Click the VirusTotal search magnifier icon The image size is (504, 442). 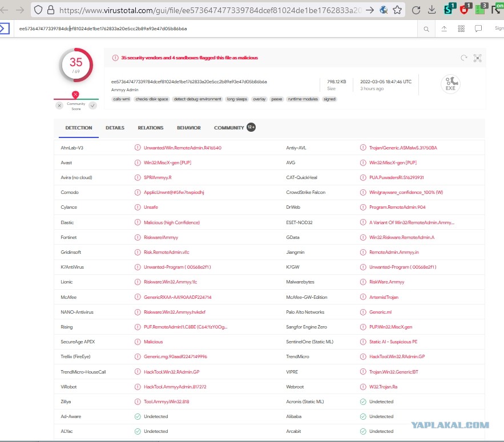point(426,29)
